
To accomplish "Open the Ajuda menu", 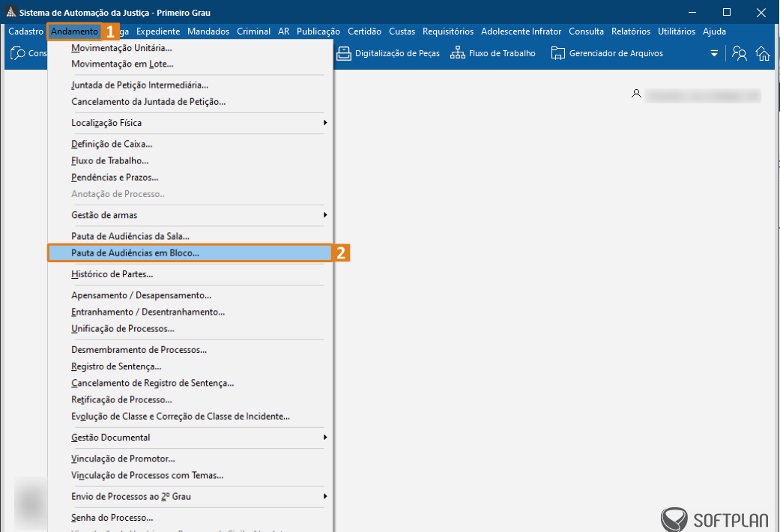I will [714, 31].
